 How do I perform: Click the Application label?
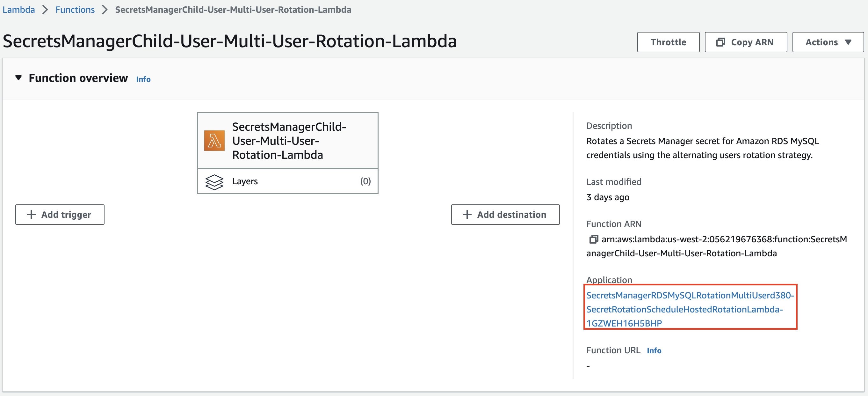[609, 280]
